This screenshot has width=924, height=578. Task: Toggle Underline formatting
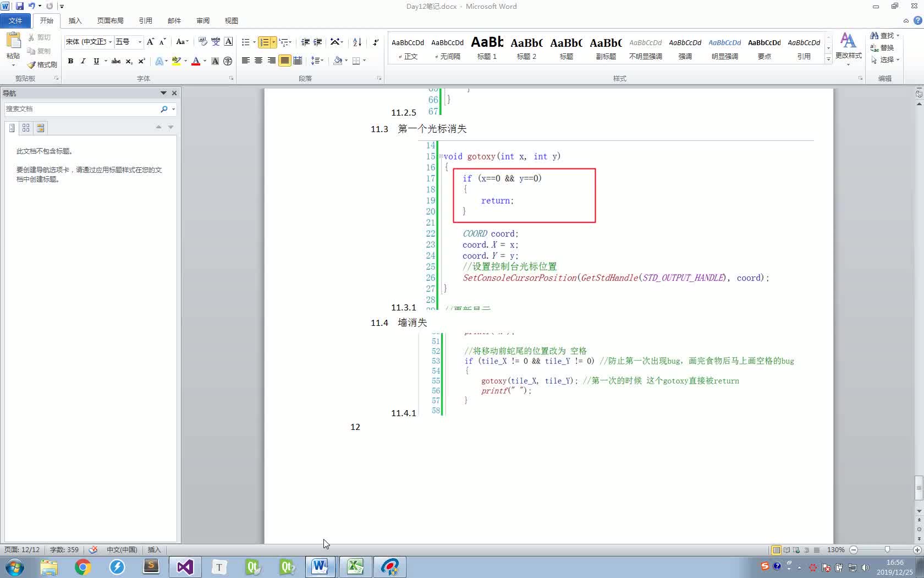[96, 61]
